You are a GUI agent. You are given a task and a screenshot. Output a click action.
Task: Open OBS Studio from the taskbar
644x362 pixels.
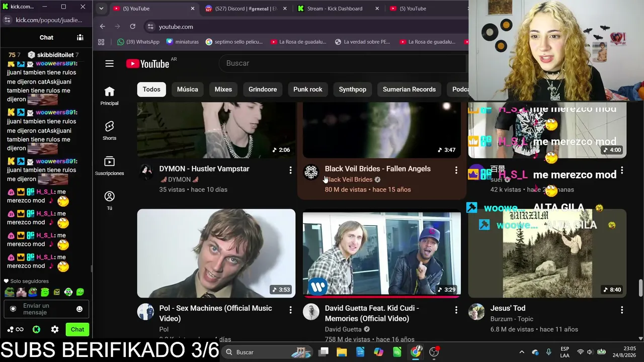coord(434,352)
